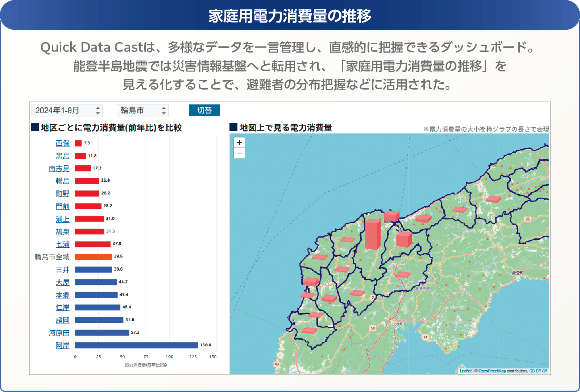Open the 諸岡 district link
580x392 pixels.
[62, 320]
